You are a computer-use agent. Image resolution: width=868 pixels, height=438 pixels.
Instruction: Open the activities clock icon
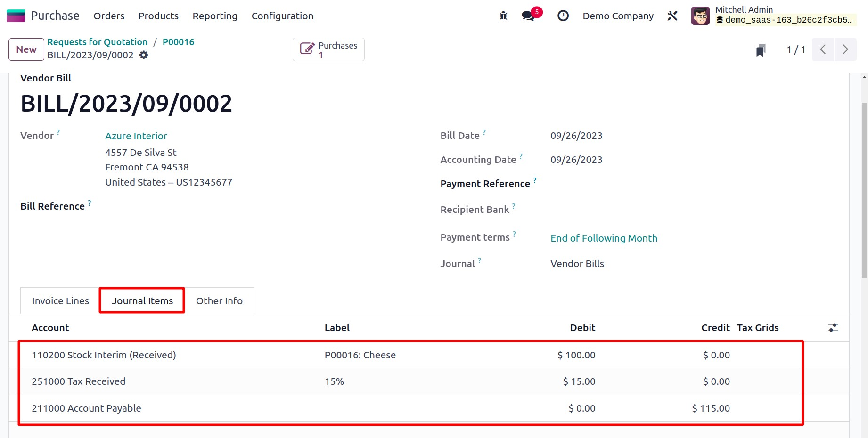click(x=563, y=16)
